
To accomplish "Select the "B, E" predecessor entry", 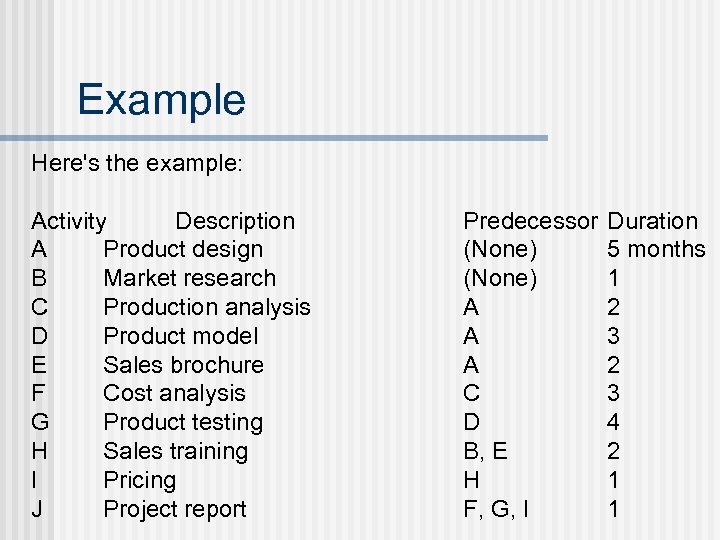I will 485,451.
